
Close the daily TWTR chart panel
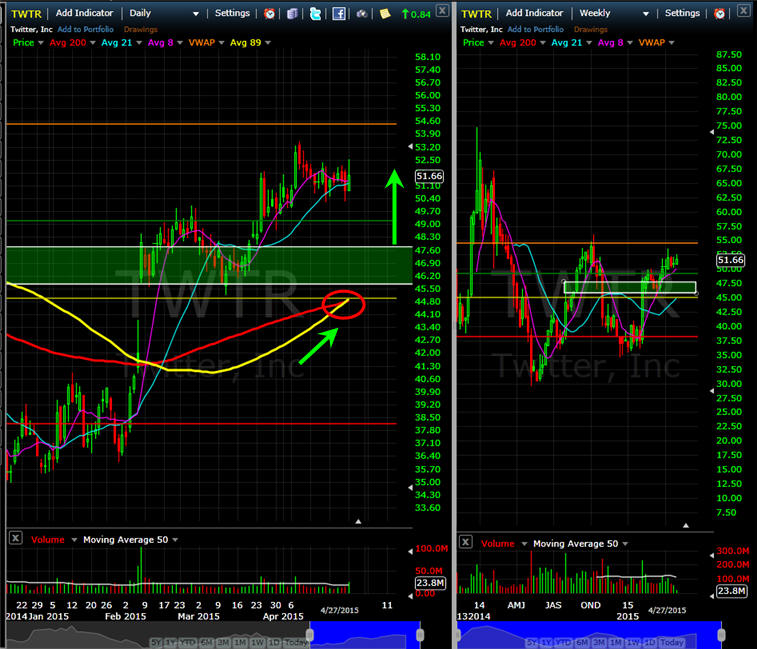point(442,10)
